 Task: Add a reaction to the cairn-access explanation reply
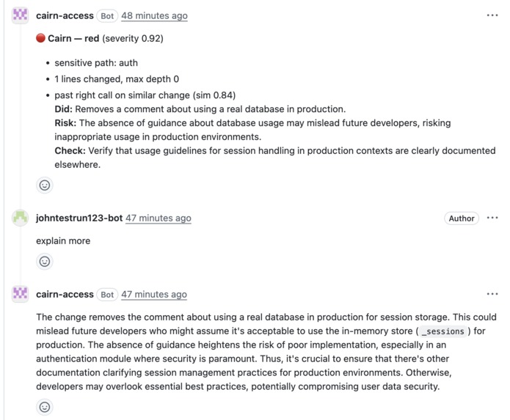(x=45, y=407)
